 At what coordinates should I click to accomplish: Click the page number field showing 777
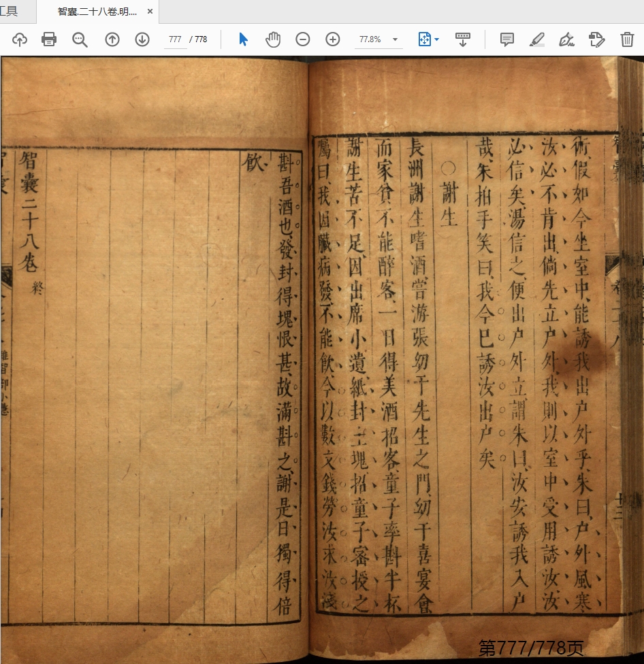tap(175, 39)
